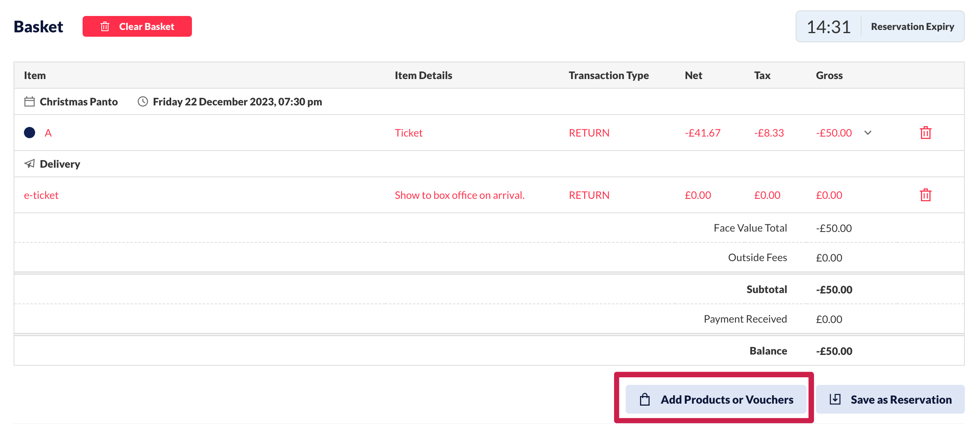The width and height of the screenshot is (980, 424).
Task: Click the Balance -£50.00 amount
Action: point(834,351)
